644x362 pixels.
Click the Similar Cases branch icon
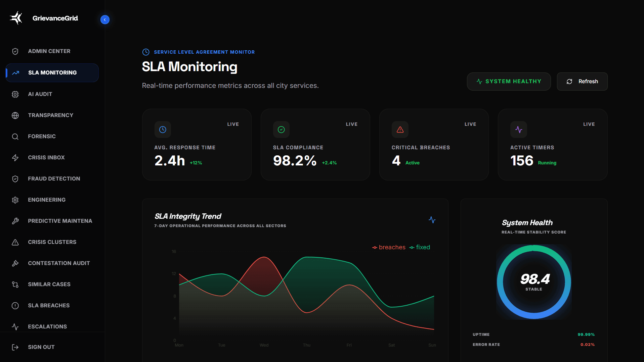point(15,285)
